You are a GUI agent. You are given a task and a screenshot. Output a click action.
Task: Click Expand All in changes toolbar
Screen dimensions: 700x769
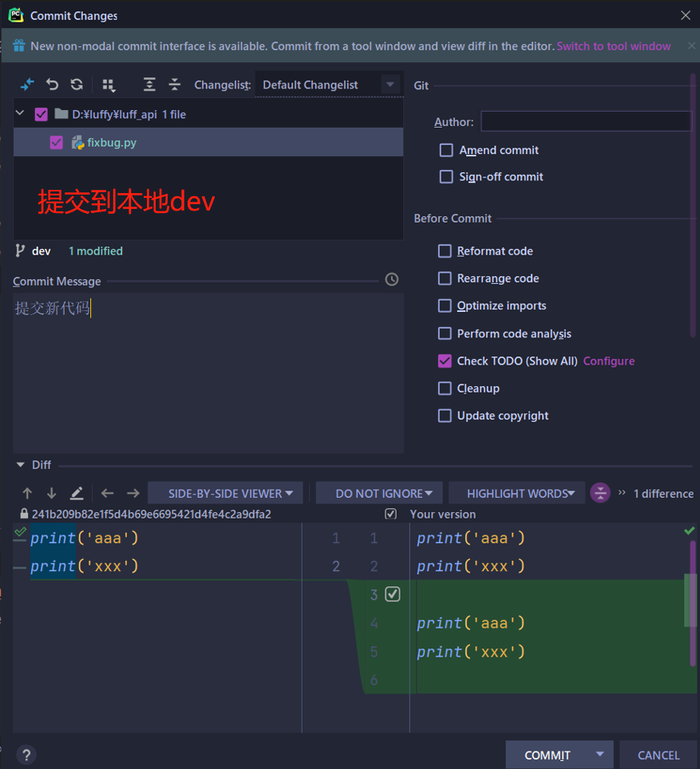[x=149, y=85]
